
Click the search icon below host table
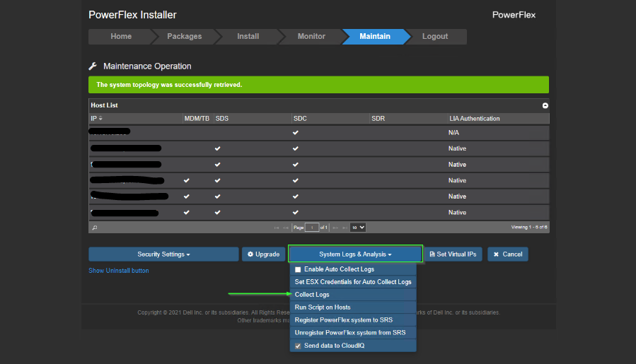[x=95, y=228]
